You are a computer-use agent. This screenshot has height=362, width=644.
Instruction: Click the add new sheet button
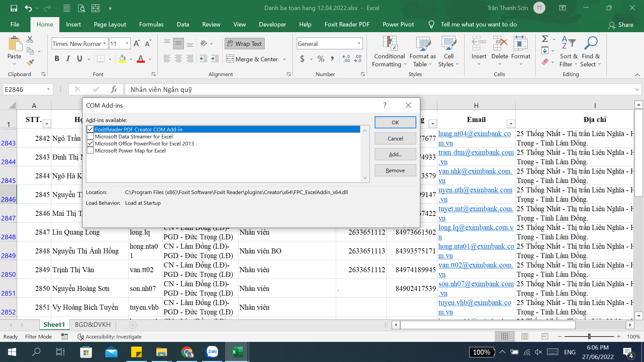(x=133, y=325)
